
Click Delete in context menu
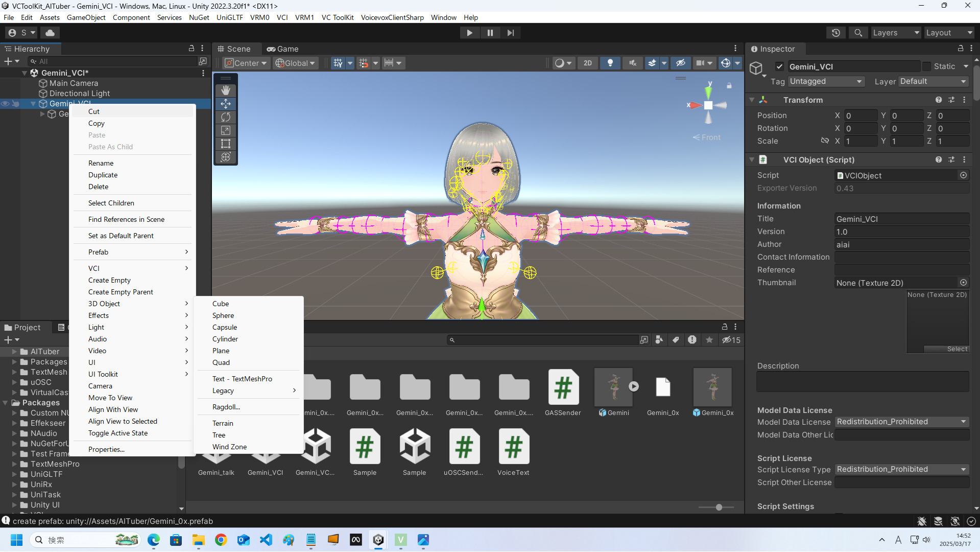(x=98, y=187)
